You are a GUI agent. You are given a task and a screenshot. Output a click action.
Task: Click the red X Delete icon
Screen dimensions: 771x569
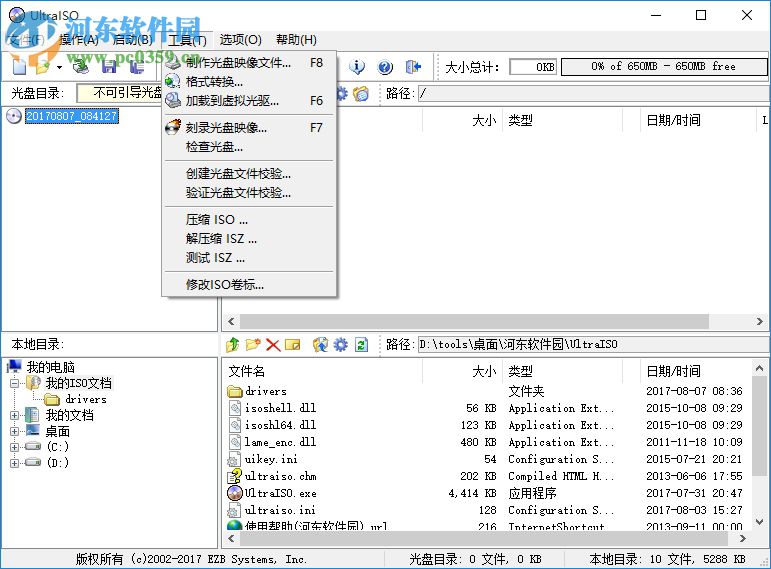pos(273,345)
